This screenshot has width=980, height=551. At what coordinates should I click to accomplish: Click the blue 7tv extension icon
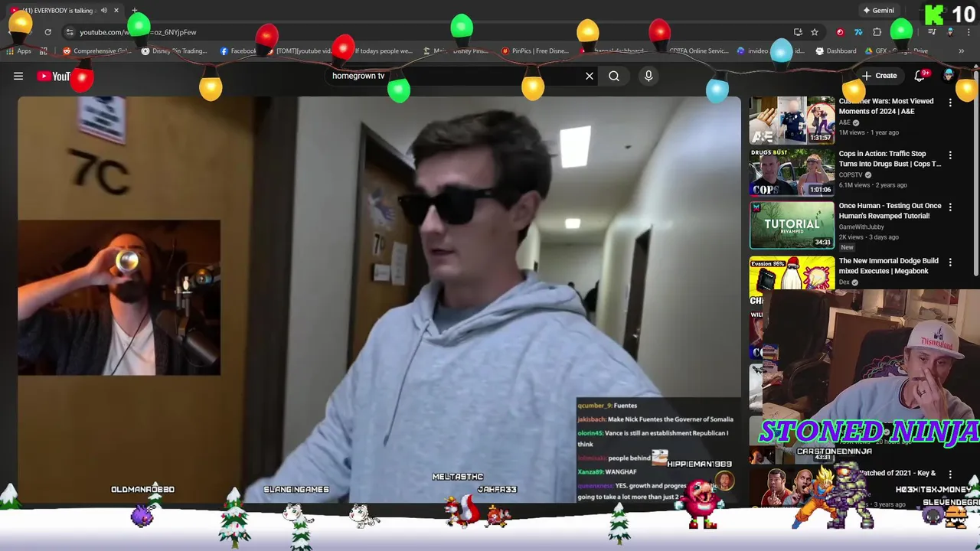858,32
